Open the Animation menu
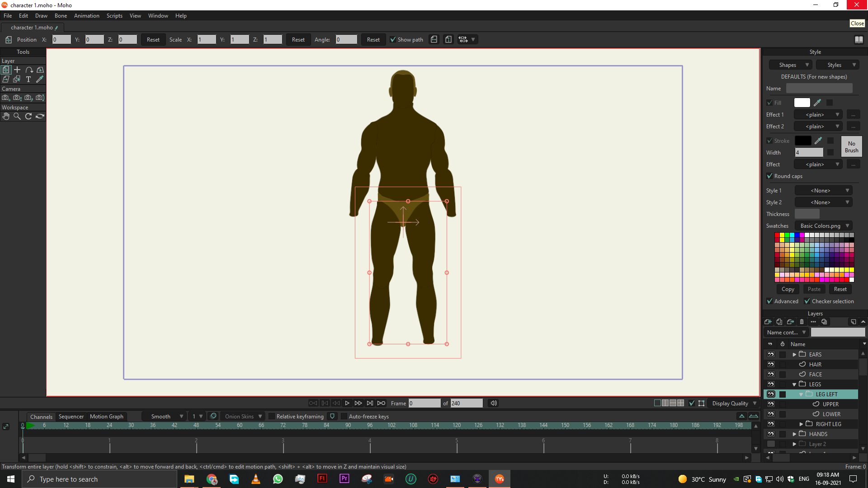Screen dimensions: 868x488 86,16
